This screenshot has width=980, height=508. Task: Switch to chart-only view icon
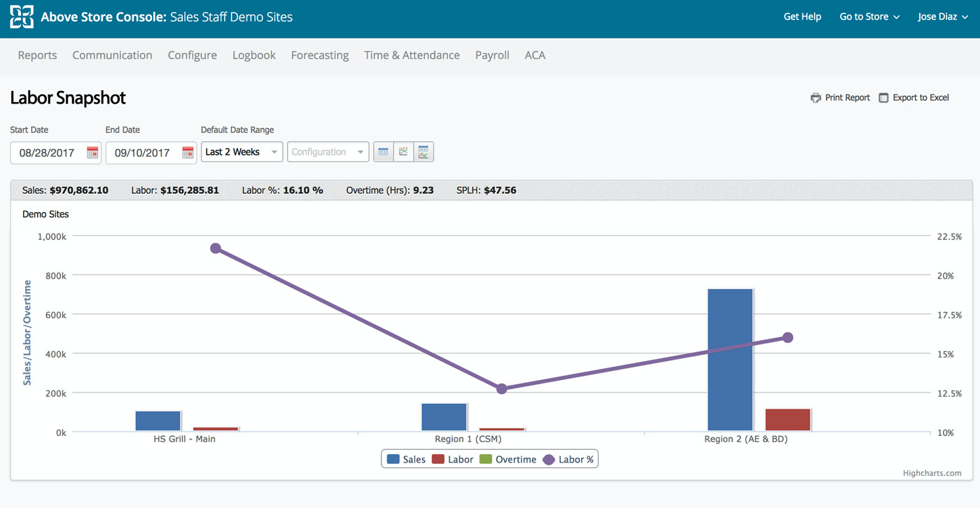[403, 152]
